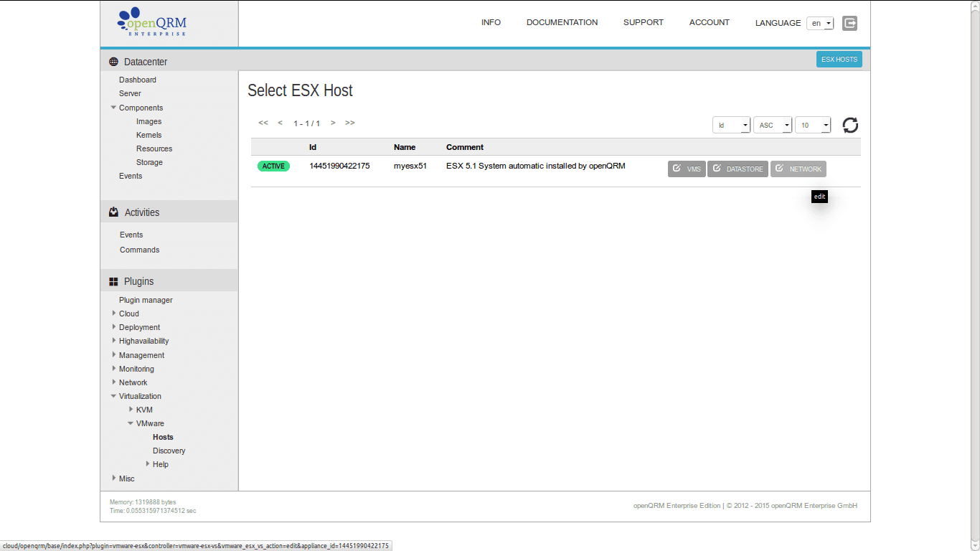Screen dimensions: 980x551
Task: Open VMS for myesx51 host
Action: (687, 169)
